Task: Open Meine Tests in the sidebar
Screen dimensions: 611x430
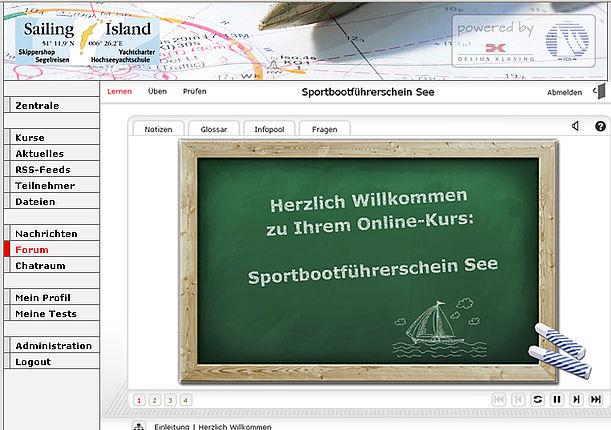Action: click(x=46, y=314)
